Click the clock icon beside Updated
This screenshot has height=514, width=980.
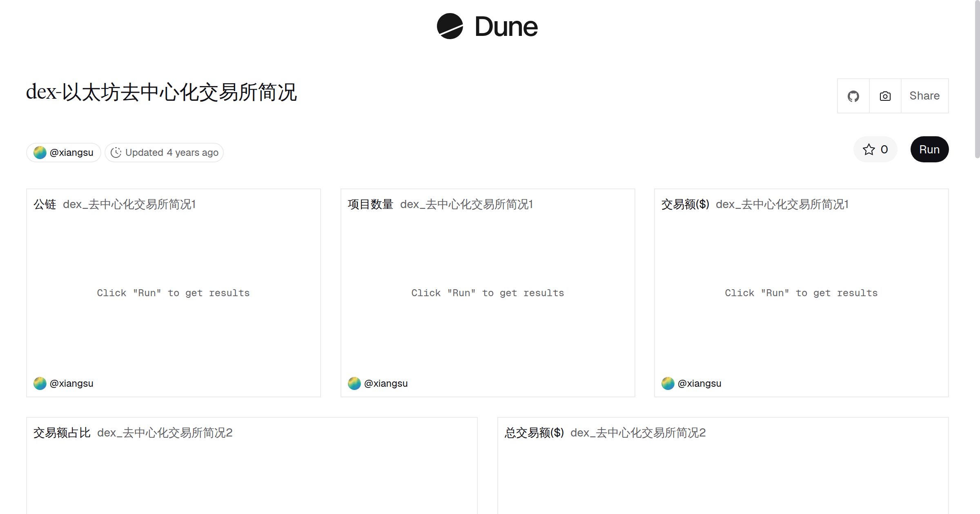116,153
